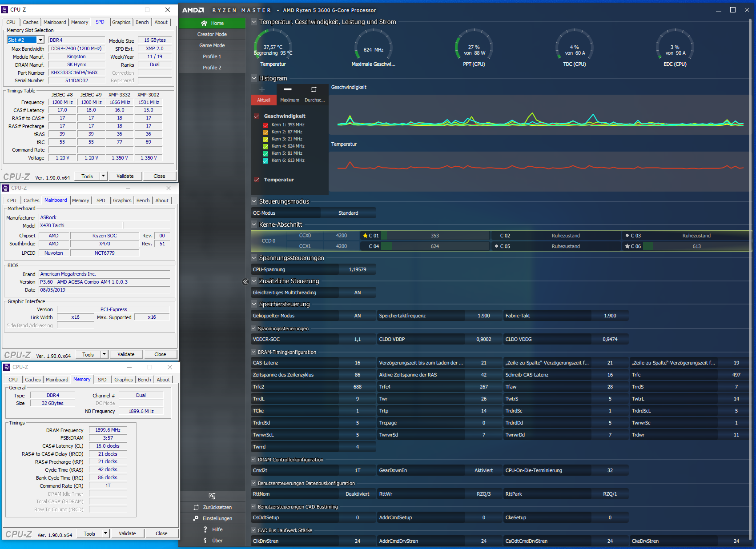Open the Über info entry
Image resolution: width=756 pixels, height=549 pixels.
click(213, 541)
